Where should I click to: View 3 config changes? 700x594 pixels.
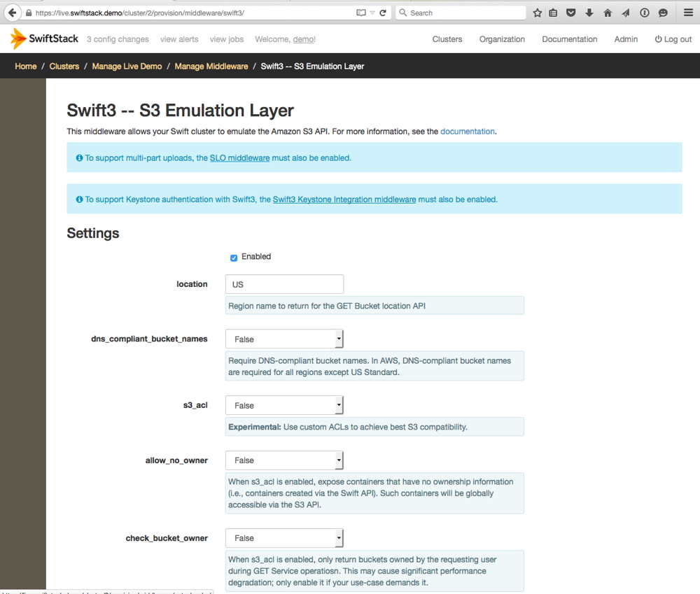(x=118, y=39)
